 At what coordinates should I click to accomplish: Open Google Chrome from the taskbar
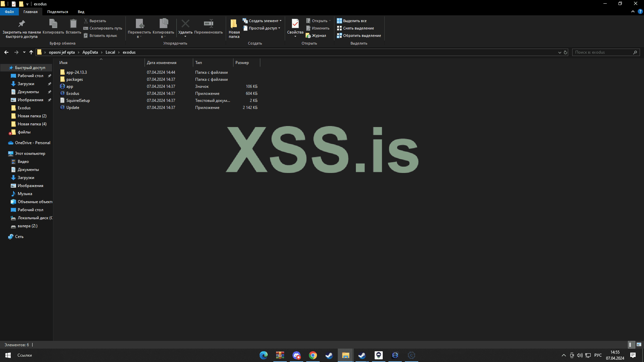click(x=313, y=355)
